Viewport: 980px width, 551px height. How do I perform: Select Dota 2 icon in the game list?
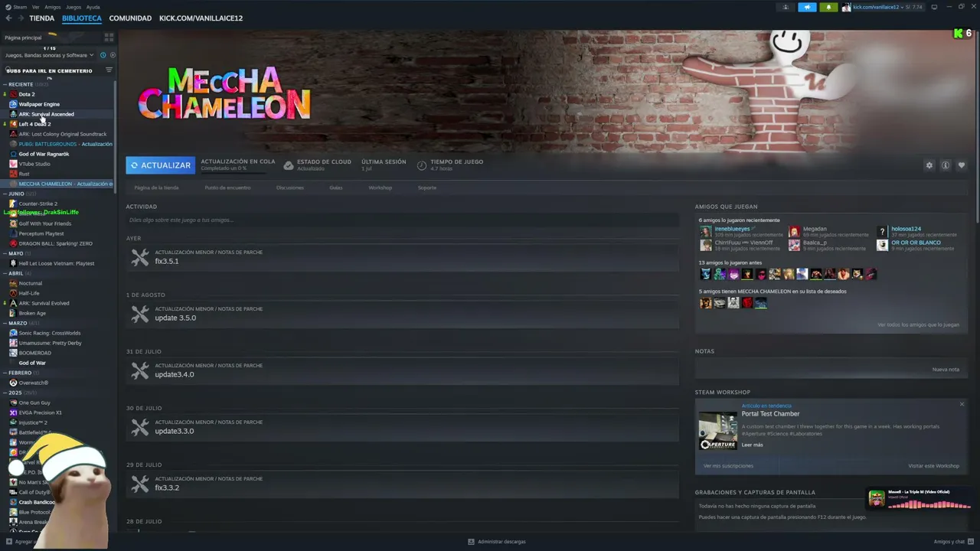(x=13, y=94)
